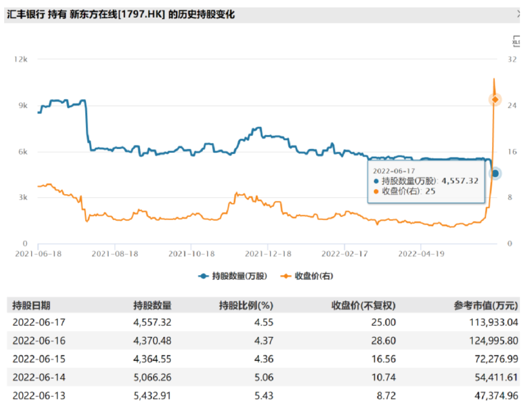Click the 3k left axis label
532x411 pixels.
point(23,197)
